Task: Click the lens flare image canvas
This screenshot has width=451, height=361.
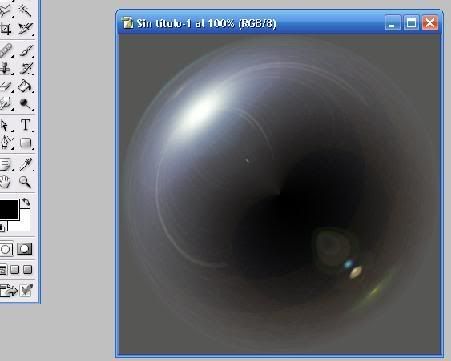Action: (x=280, y=194)
